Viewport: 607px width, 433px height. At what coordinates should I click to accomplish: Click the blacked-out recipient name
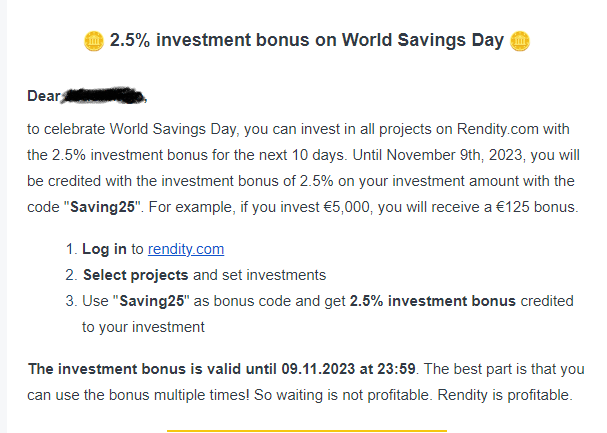click(104, 97)
